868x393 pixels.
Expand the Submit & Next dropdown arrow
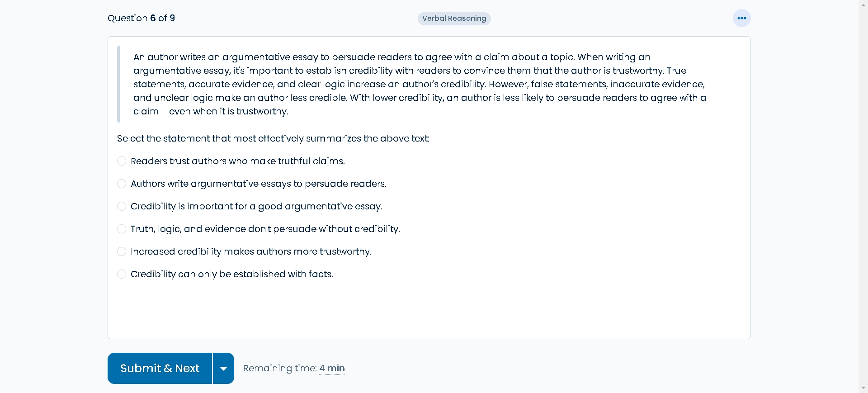[223, 369]
